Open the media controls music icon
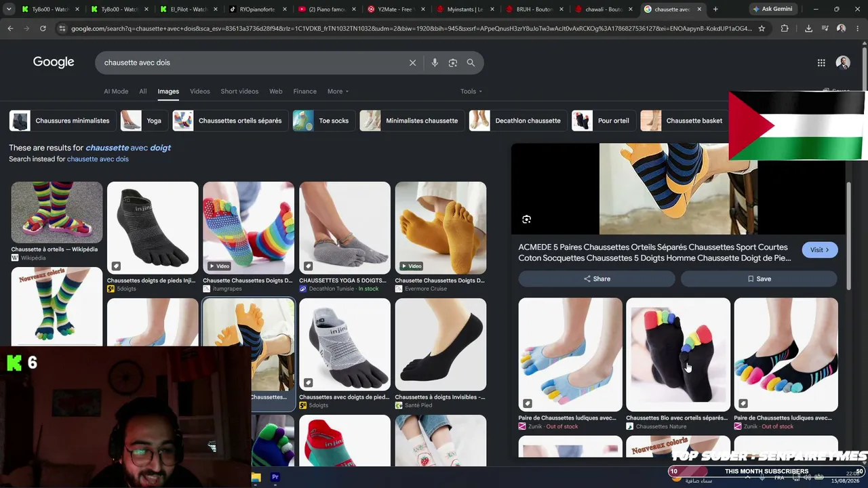This screenshot has width=868, height=488. [x=825, y=28]
